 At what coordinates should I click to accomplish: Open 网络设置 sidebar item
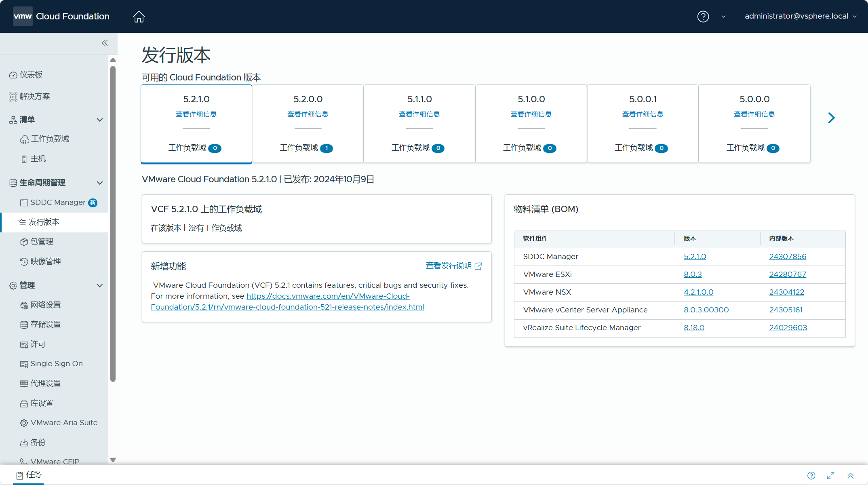[40, 305]
